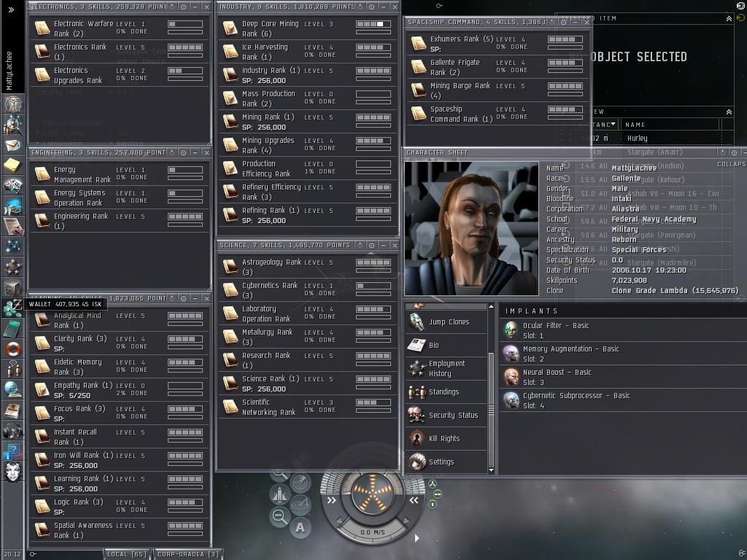
Task: Click COLLAPSE in Character Sheet window
Action: click(x=732, y=164)
